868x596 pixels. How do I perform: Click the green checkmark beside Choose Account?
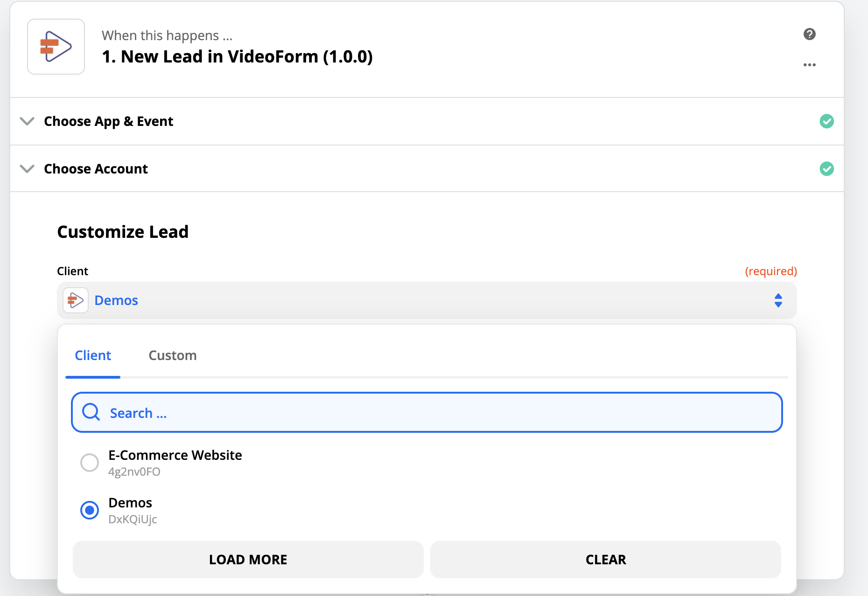pyautogui.click(x=827, y=168)
